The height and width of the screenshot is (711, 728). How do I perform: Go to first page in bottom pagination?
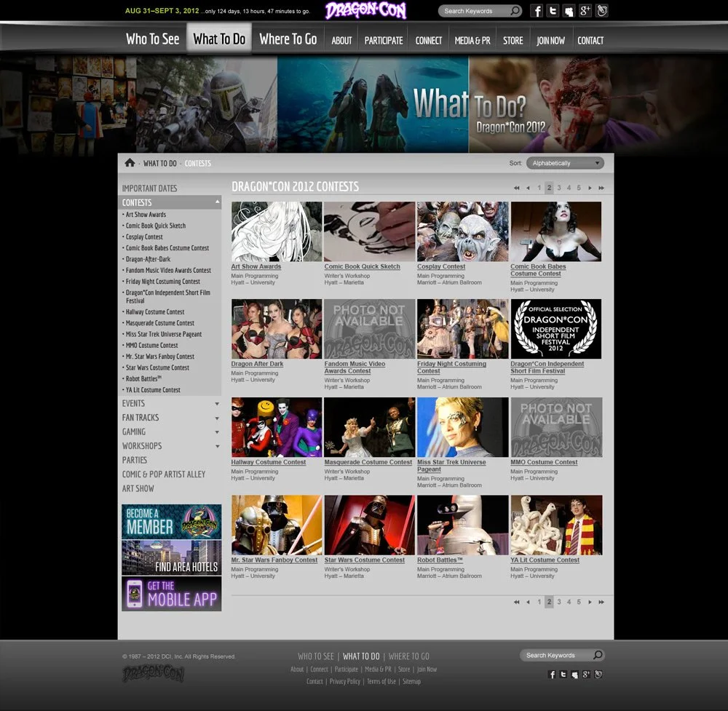click(516, 602)
